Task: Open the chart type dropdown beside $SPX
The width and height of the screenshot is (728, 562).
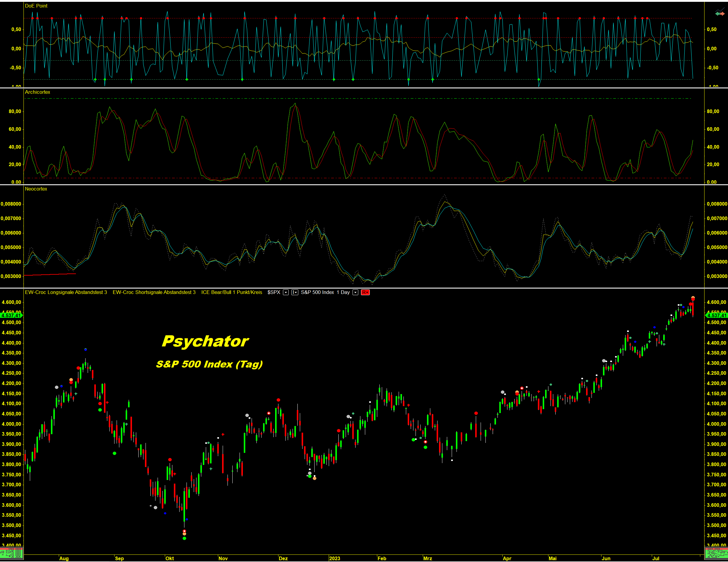Action: point(295,292)
